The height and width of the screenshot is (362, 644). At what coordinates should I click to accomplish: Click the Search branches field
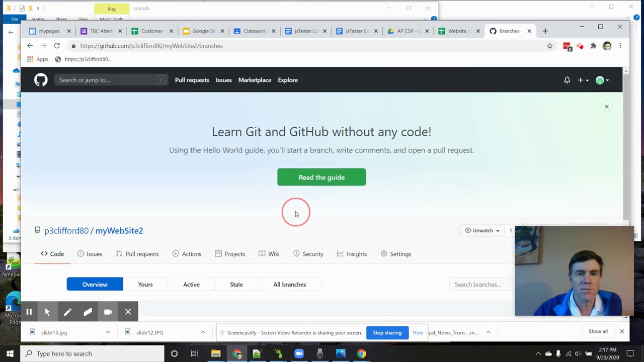click(482, 285)
